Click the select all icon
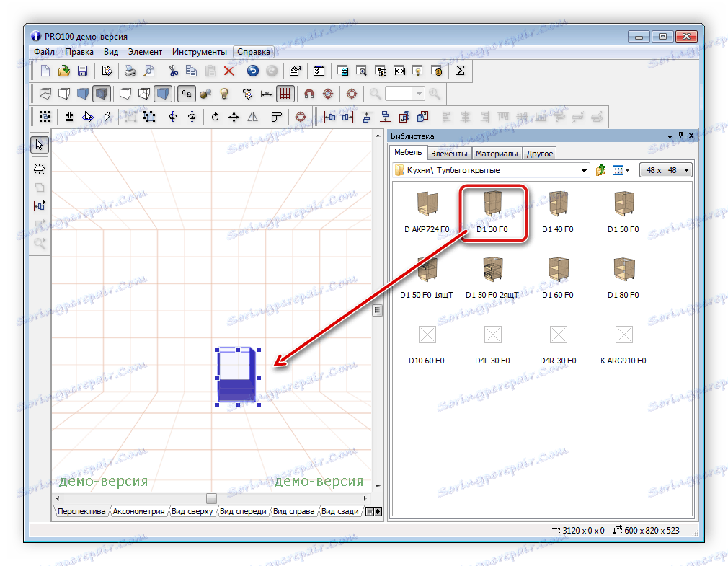 tap(45, 117)
